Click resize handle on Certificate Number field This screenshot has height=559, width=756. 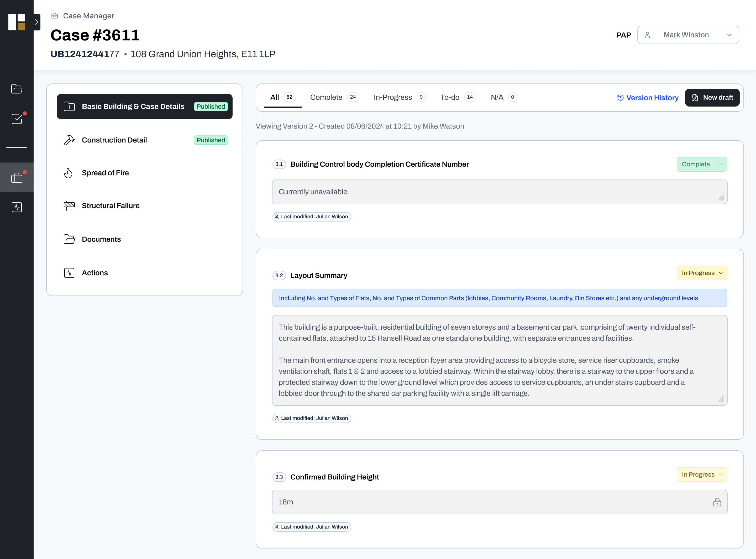point(721,198)
